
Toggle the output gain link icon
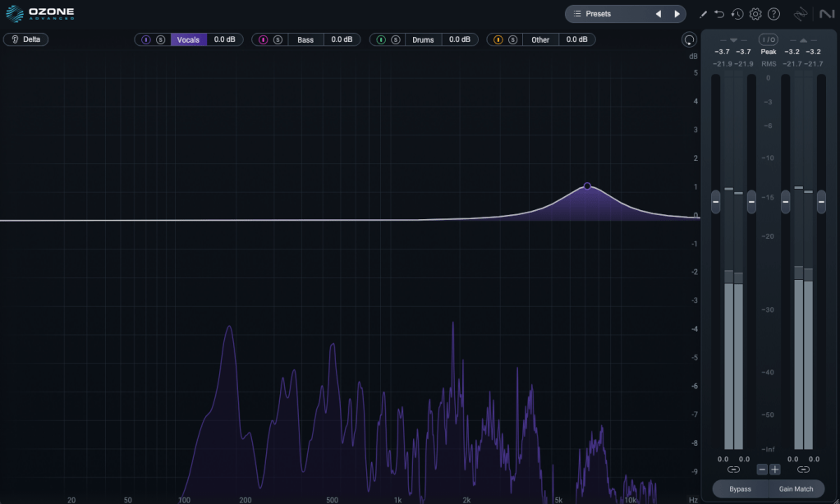click(803, 470)
